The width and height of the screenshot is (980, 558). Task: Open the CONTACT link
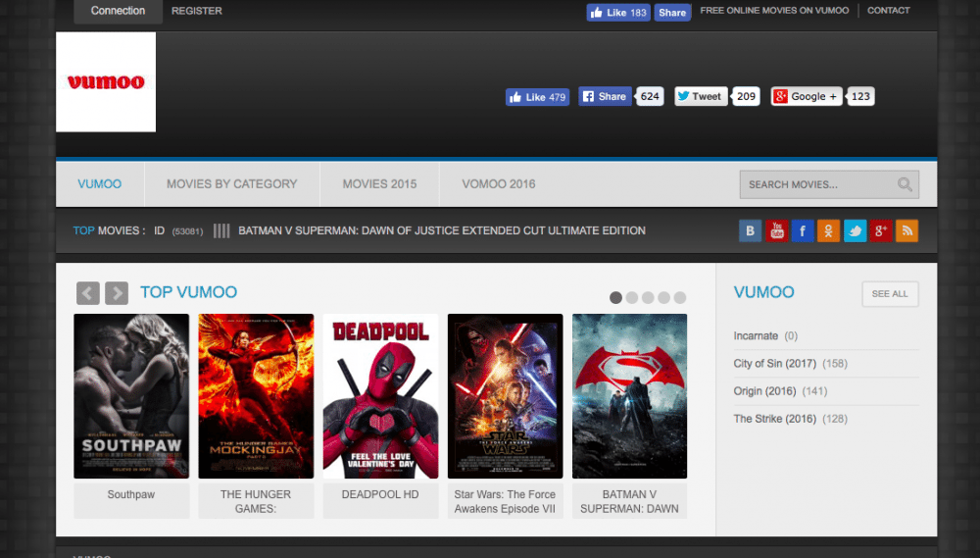click(x=888, y=10)
